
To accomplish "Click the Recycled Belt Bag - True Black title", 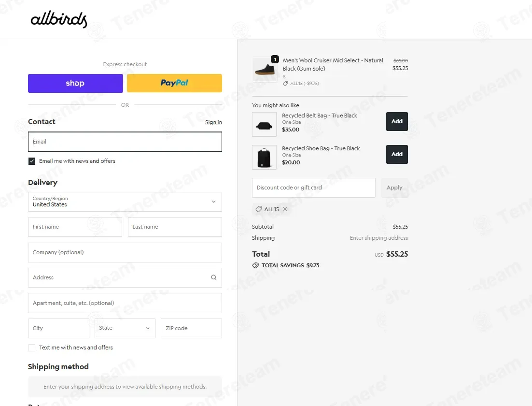I will tap(320, 116).
